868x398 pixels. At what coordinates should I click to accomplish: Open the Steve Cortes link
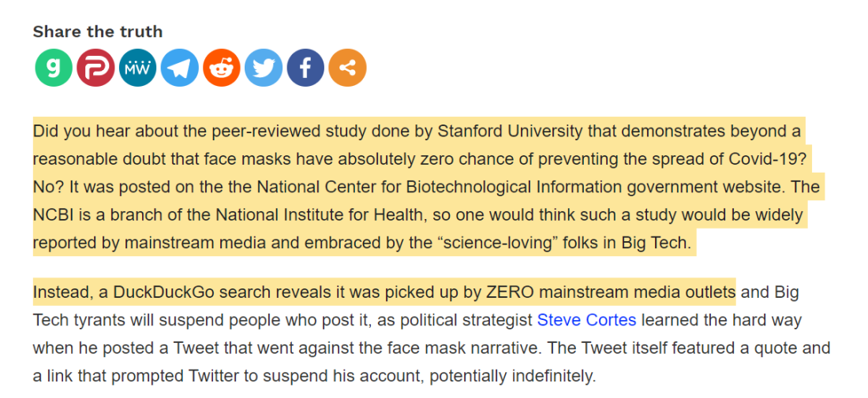coord(587,320)
